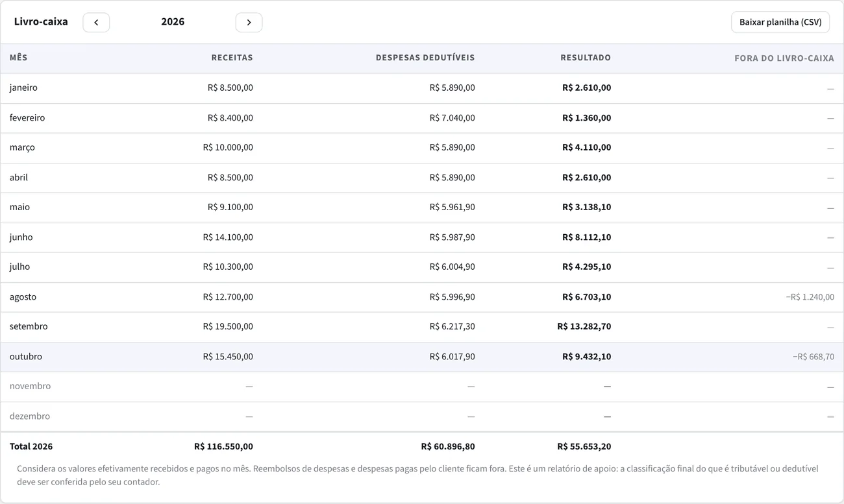Select the novembro row label
Image resolution: width=844 pixels, height=504 pixels.
click(x=30, y=386)
